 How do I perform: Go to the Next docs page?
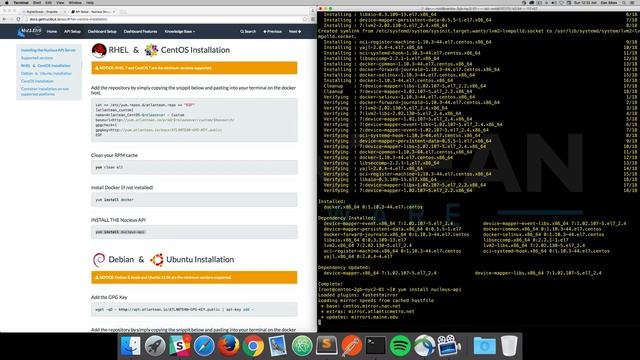click(x=295, y=31)
